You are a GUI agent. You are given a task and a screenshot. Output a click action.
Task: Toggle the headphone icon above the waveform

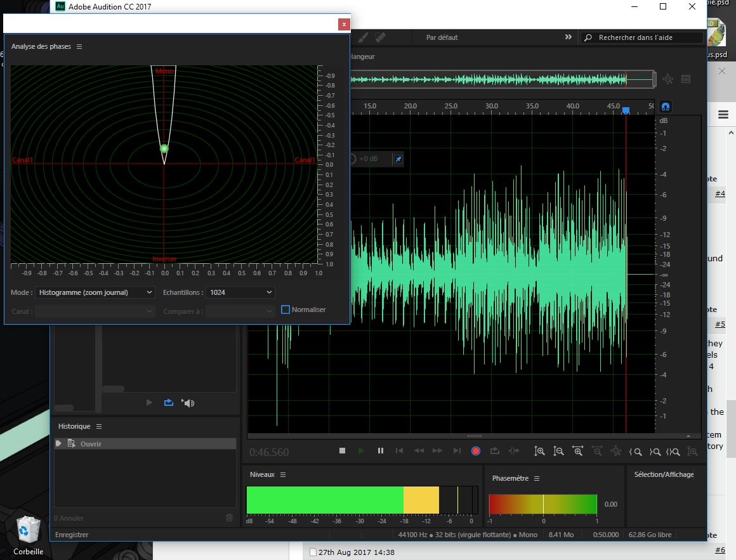click(666, 107)
